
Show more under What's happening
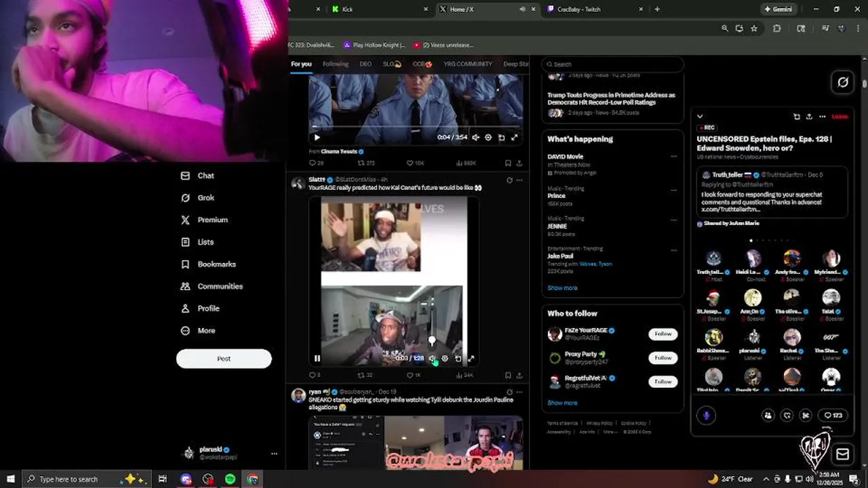pyautogui.click(x=562, y=288)
